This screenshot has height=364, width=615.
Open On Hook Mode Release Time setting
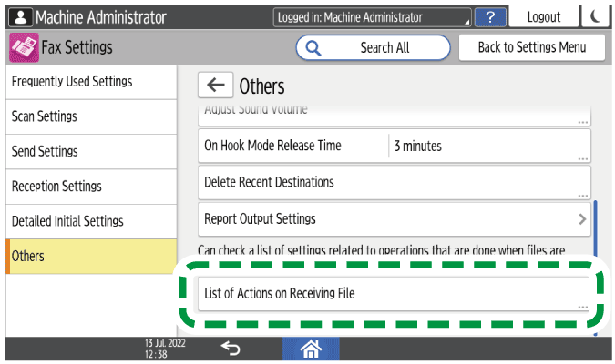pos(395,146)
